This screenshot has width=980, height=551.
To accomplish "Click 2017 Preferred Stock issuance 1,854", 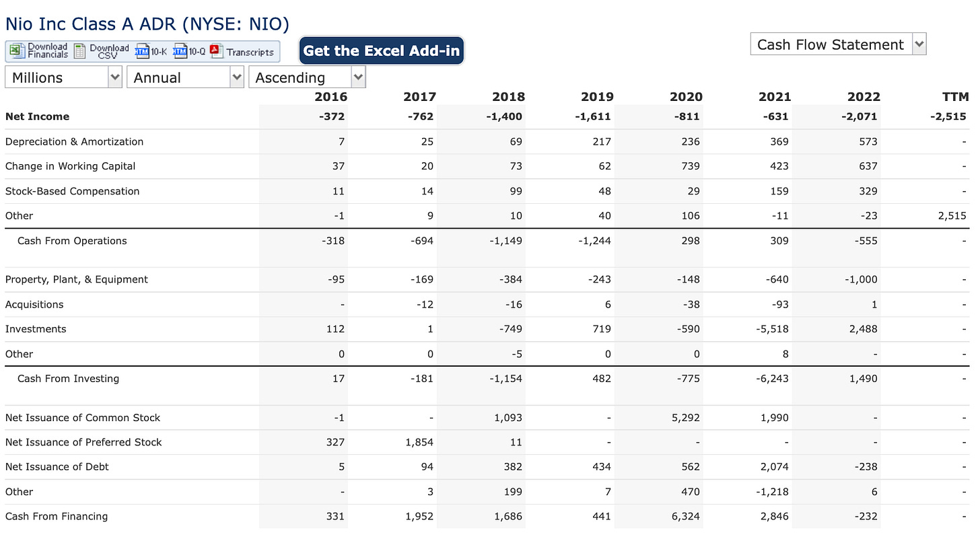I will pyautogui.click(x=418, y=442).
